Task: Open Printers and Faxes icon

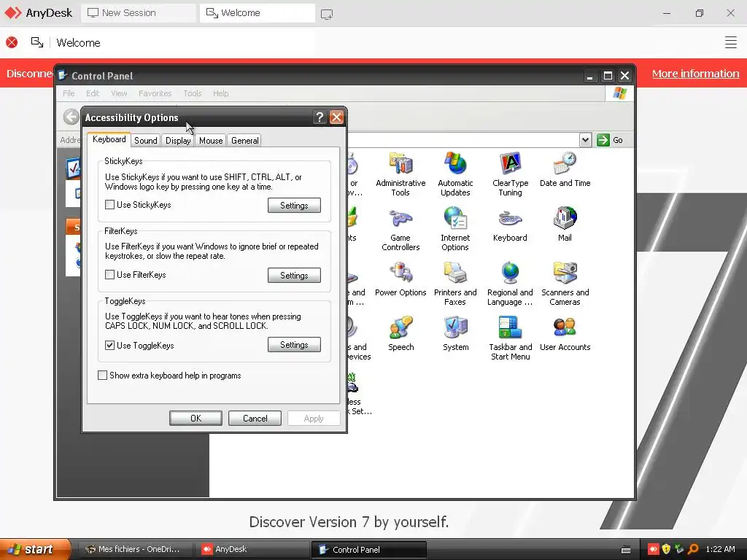Action: [x=455, y=284]
